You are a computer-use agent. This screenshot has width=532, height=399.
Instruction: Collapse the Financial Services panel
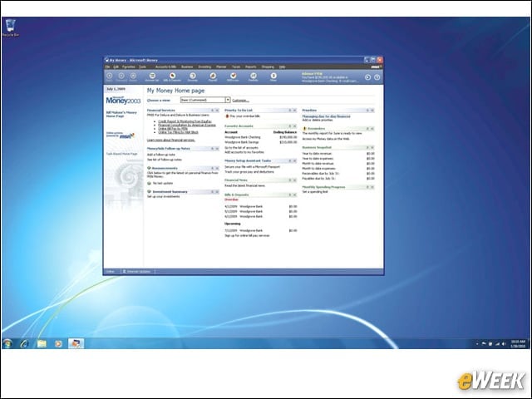point(213,111)
